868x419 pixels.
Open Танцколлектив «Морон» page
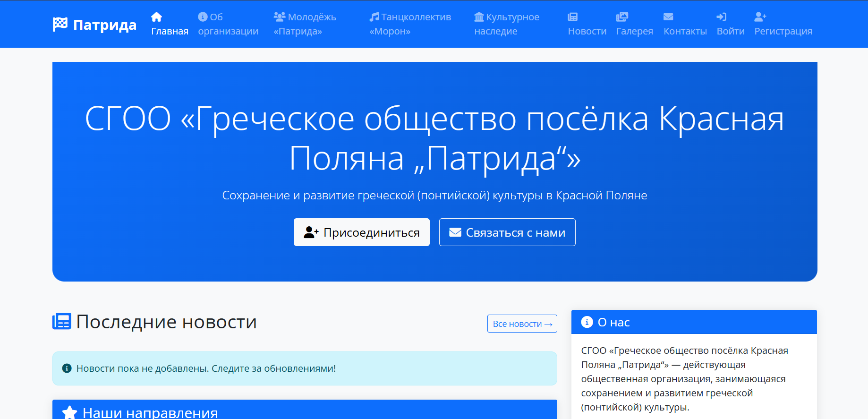pyautogui.click(x=410, y=24)
